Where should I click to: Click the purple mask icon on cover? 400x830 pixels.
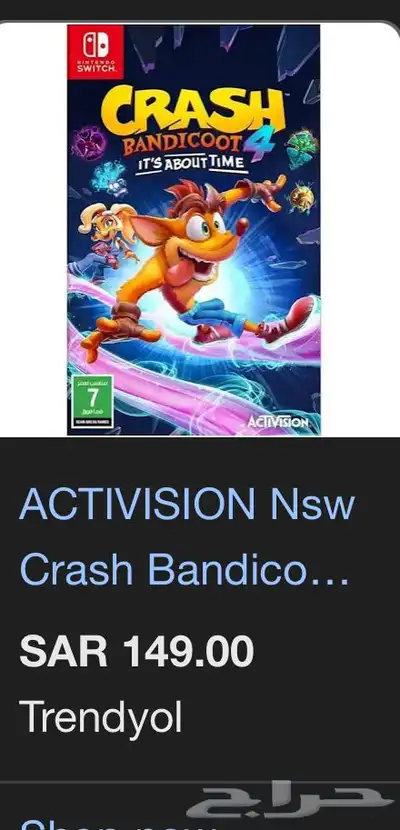[x=88, y=143]
